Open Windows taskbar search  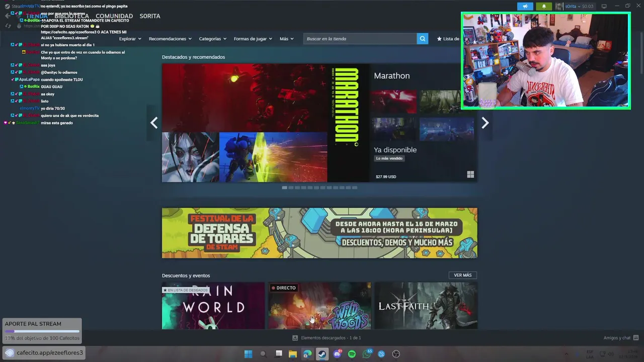(x=263, y=354)
